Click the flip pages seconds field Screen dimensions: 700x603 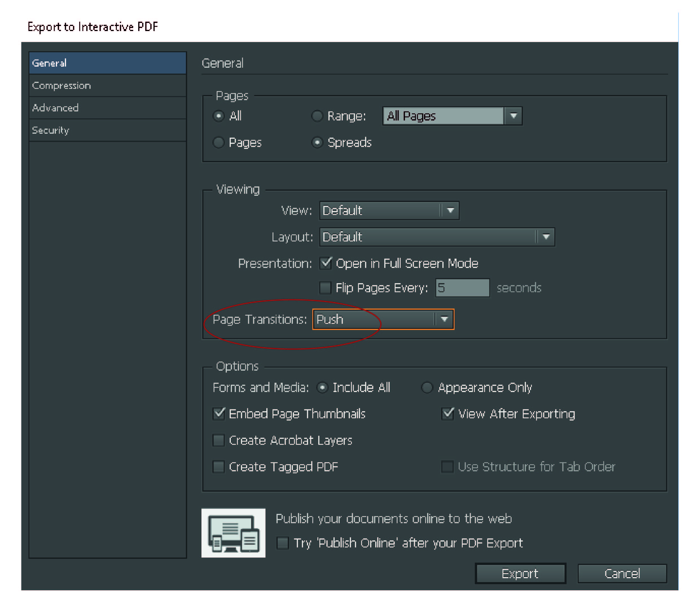[x=462, y=288]
